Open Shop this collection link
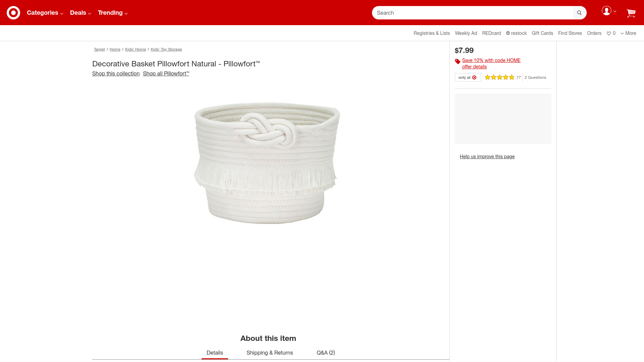The height and width of the screenshot is (362, 644). 116,73
